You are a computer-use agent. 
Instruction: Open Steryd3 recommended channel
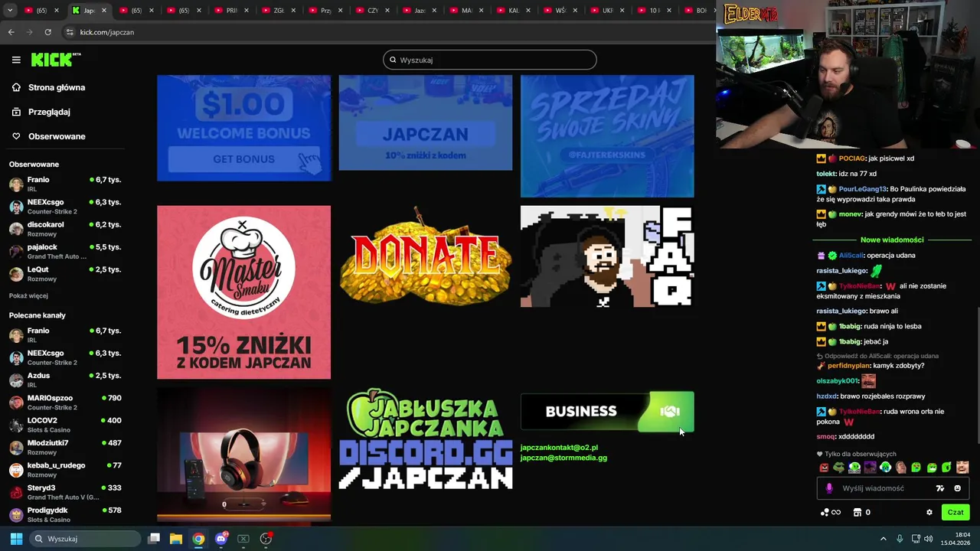pos(65,491)
